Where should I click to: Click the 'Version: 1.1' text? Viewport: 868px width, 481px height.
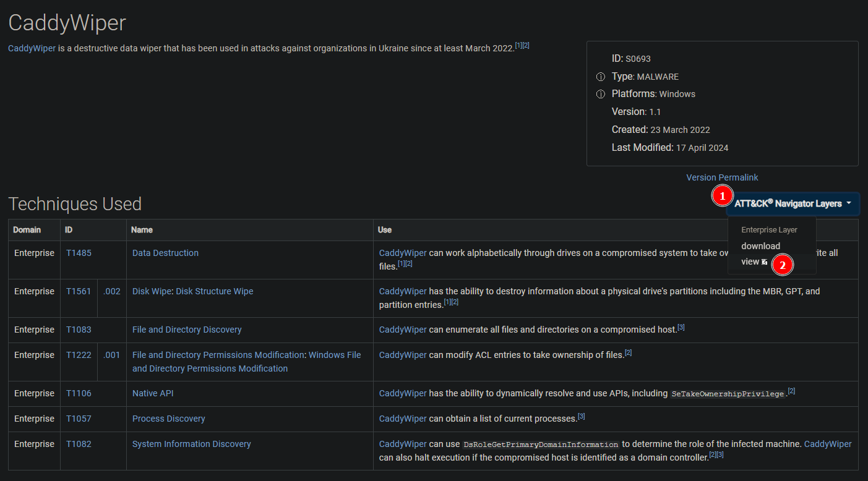pyautogui.click(x=636, y=112)
